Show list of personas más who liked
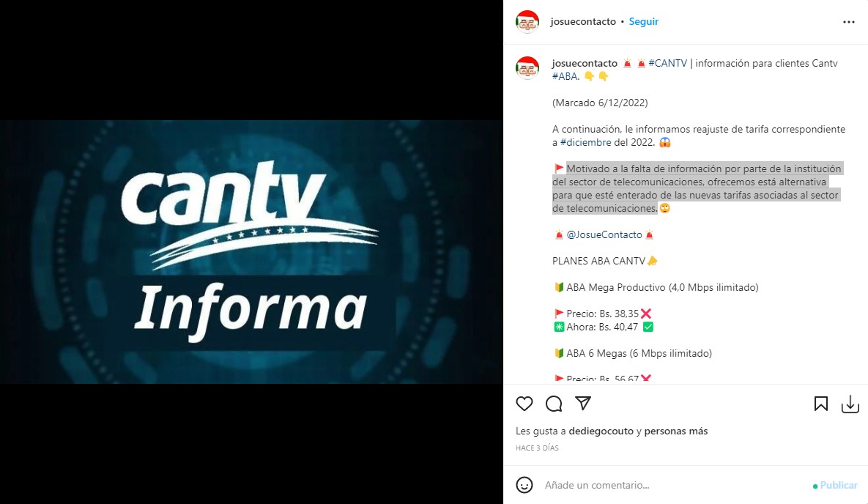868x504 pixels. pos(676,431)
